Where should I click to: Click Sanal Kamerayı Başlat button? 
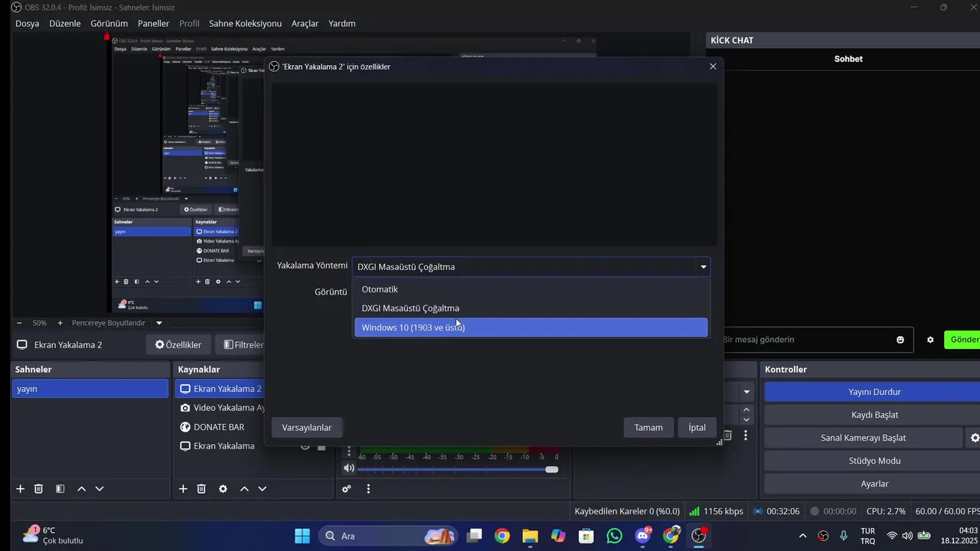864,438
